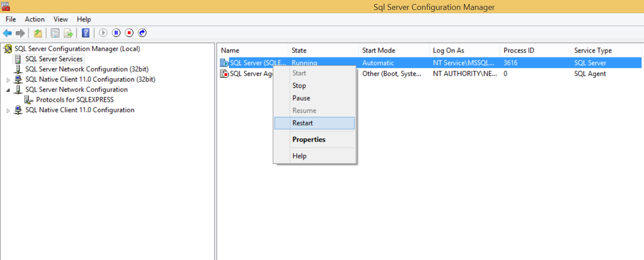This screenshot has height=260, width=644.
Task: Click the Process ID column header
Action: (x=535, y=50)
